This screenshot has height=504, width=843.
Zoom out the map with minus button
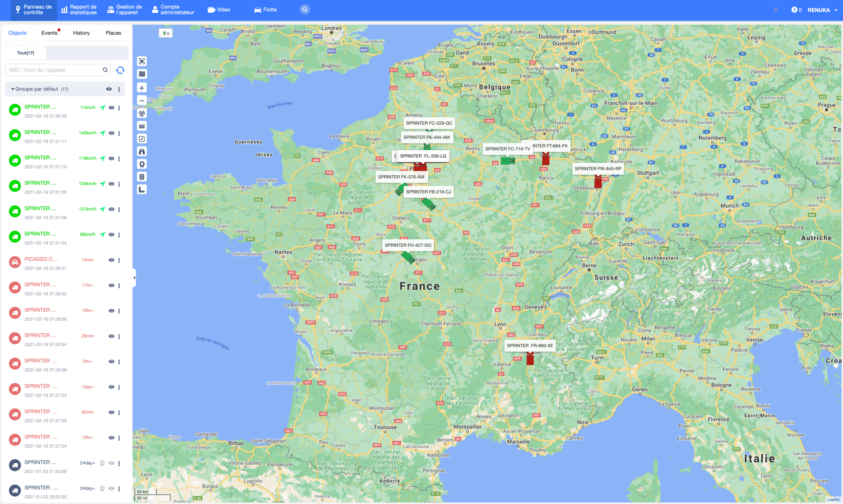click(142, 101)
